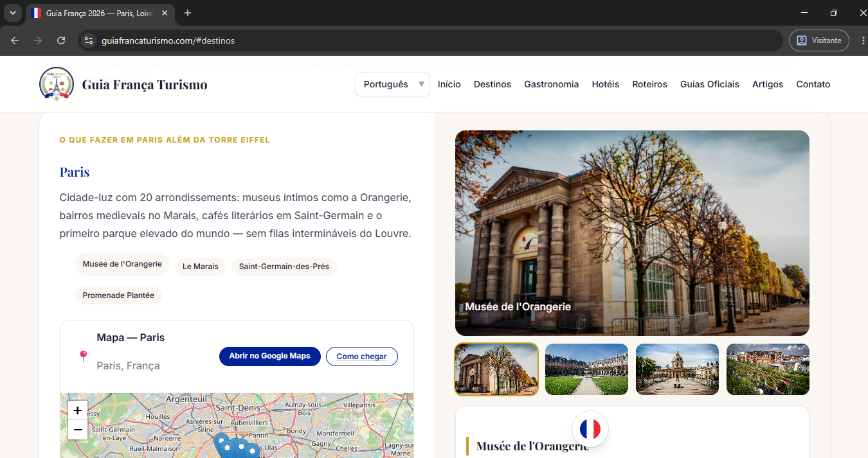Click the Argenteuil label on map

click(x=186, y=399)
